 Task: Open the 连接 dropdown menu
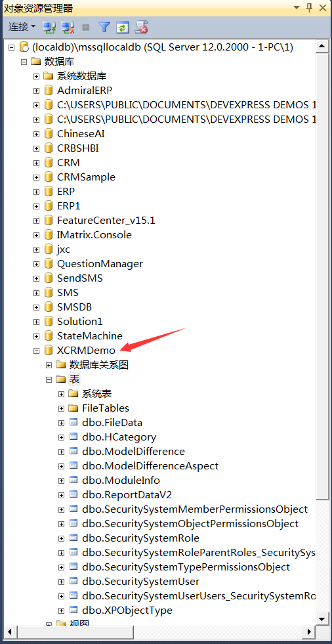22,28
